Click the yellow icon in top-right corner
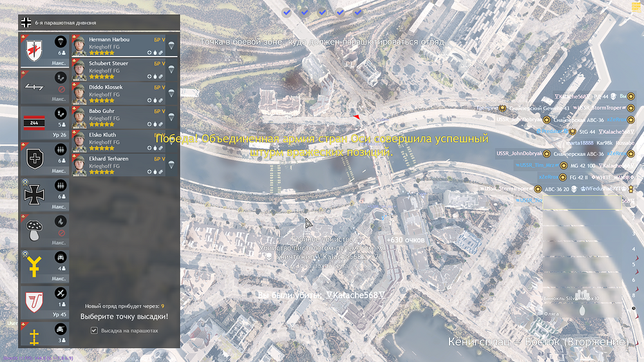Viewport: 644px width, 362px height. tap(636, 7)
